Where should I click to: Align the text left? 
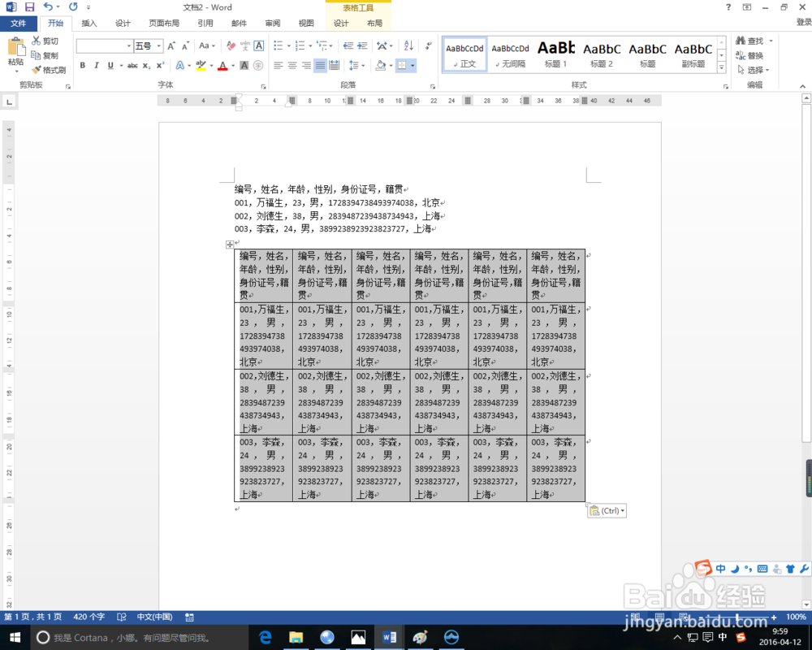click(278, 65)
